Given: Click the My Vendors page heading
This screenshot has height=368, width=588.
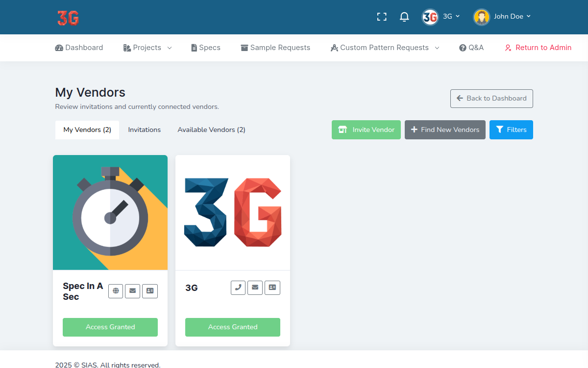Looking at the screenshot, I should (x=90, y=92).
